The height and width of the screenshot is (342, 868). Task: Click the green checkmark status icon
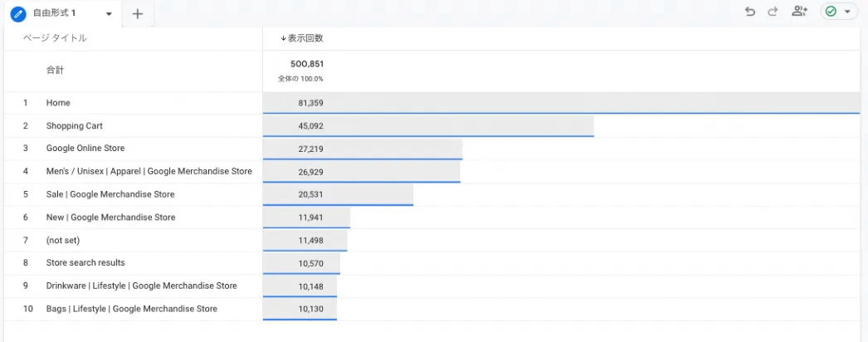(x=831, y=12)
